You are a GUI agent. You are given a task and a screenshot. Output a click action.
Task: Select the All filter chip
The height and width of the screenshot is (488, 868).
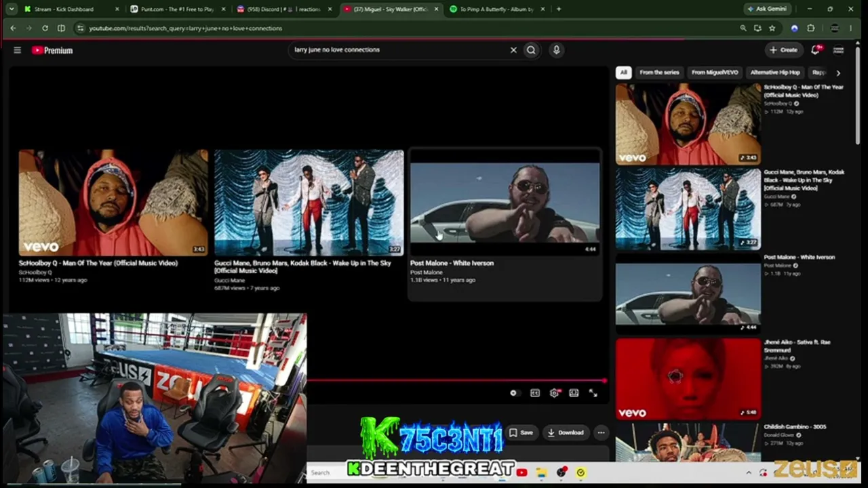click(x=623, y=73)
